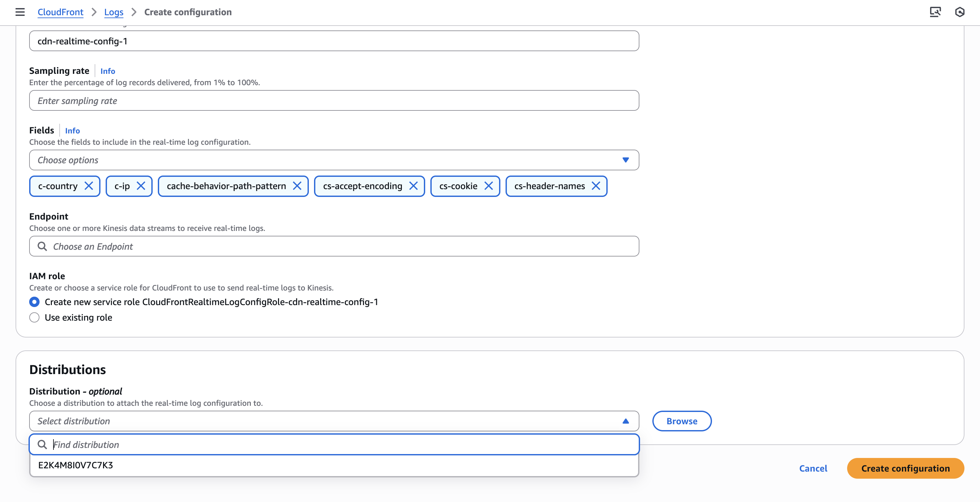Select Create new service role option
The image size is (980, 502).
coord(34,302)
